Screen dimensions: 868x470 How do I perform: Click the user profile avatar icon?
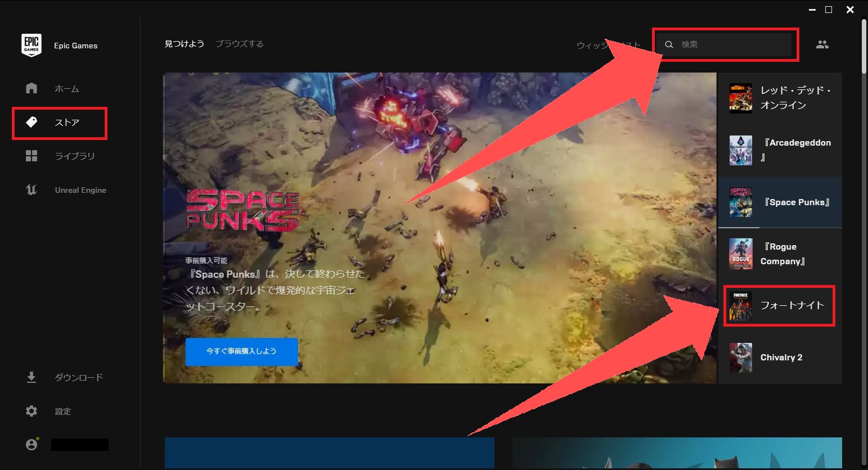(x=32, y=444)
